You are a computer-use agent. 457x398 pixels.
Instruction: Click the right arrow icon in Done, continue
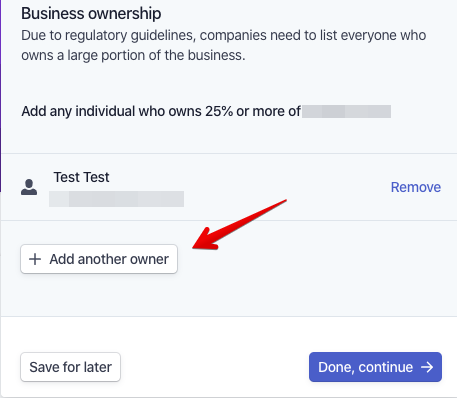click(x=427, y=367)
